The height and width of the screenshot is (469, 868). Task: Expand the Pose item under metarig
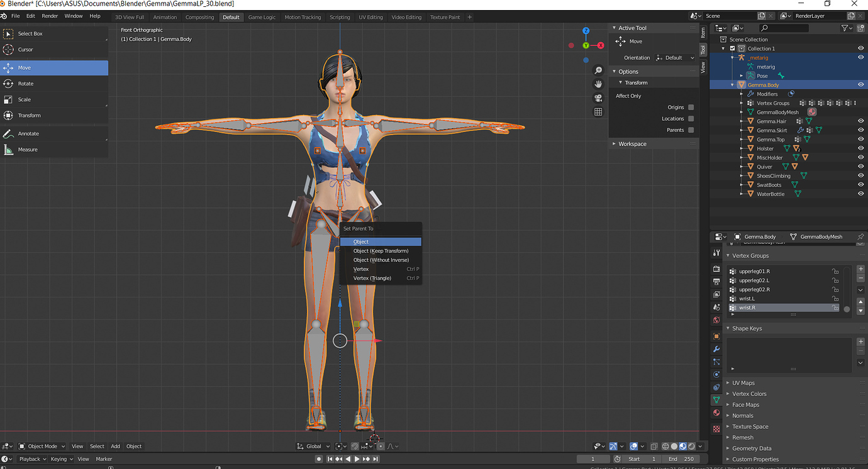coord(741,75)
